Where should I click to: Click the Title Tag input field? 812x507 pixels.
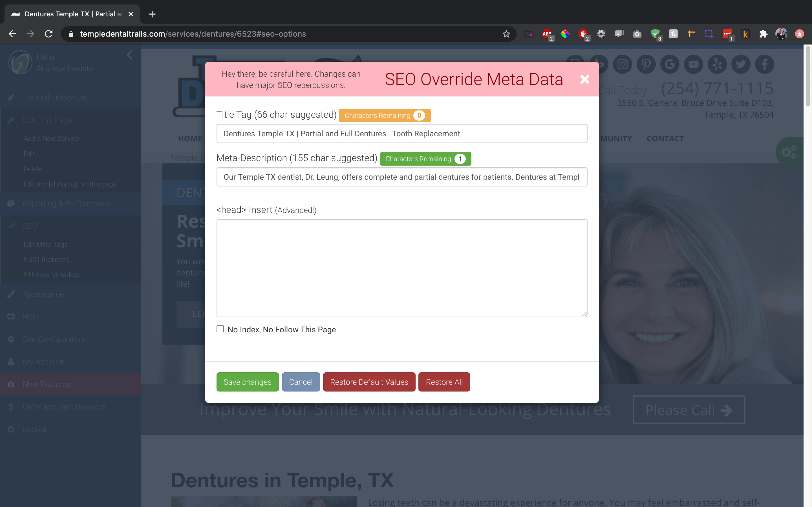[x=401, y=134]
